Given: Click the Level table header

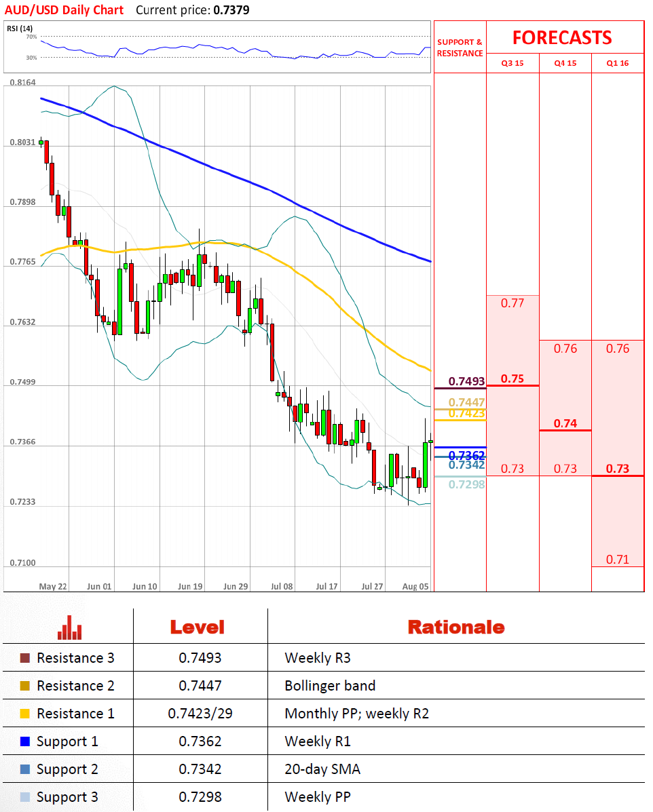Looking at the screenshot, I should (x=197, y=627).
